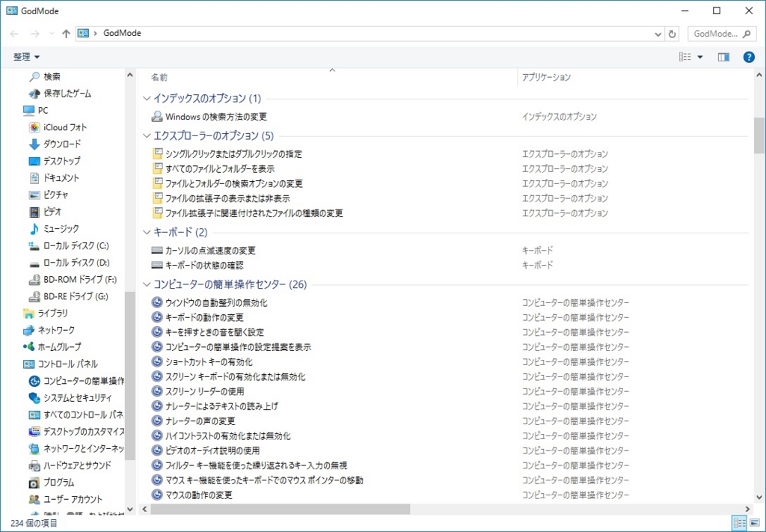Screen dimensions: 766x532
Task: Open address bar history dropdown arrow
Action: pyautogui.click(x=658, y=34)
